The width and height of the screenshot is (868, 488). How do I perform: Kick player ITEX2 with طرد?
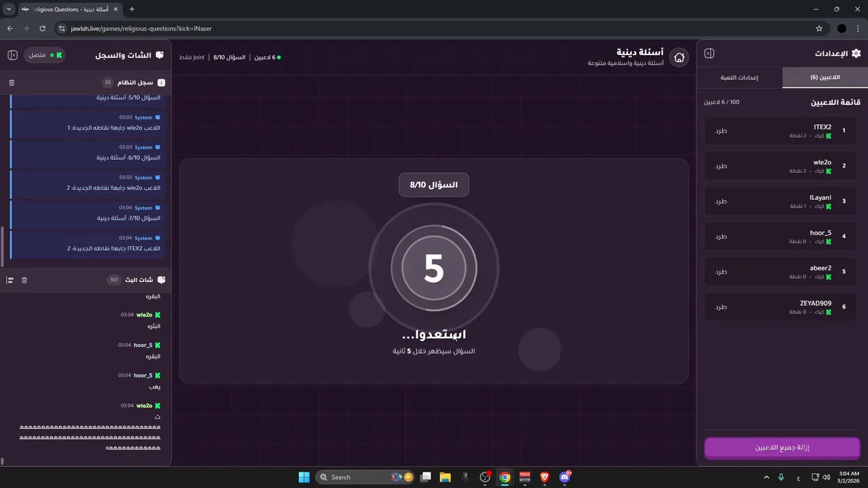tap(721, 131)
